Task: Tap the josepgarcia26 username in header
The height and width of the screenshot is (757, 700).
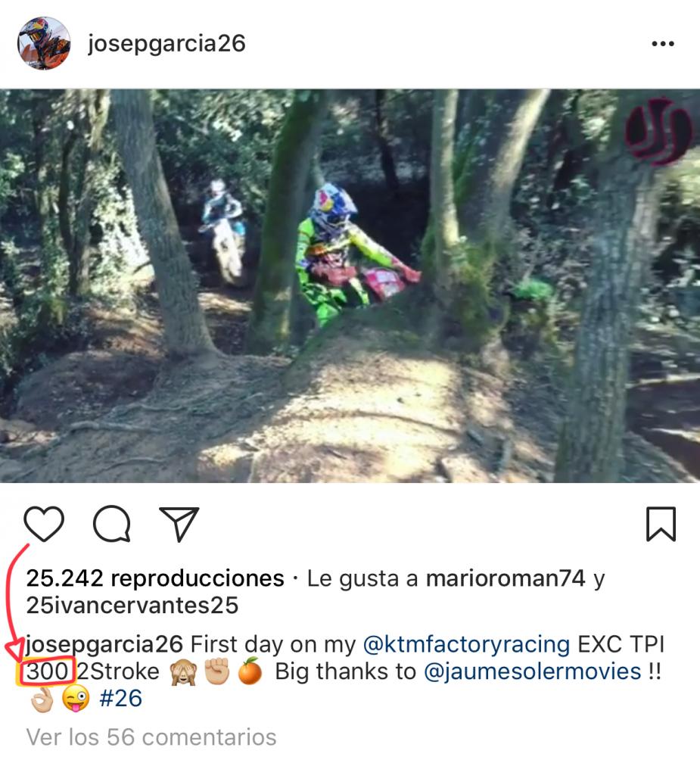Action: [x=166, y=44]
